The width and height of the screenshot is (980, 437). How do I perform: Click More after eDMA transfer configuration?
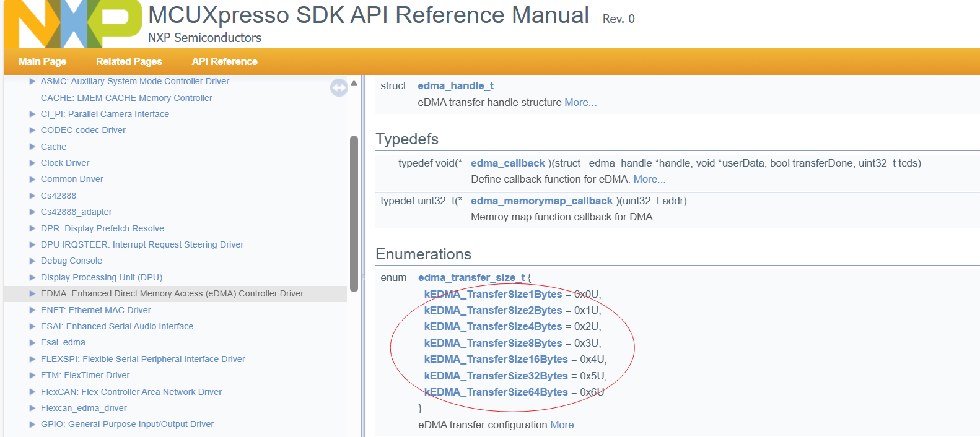[x=566, y=425]
